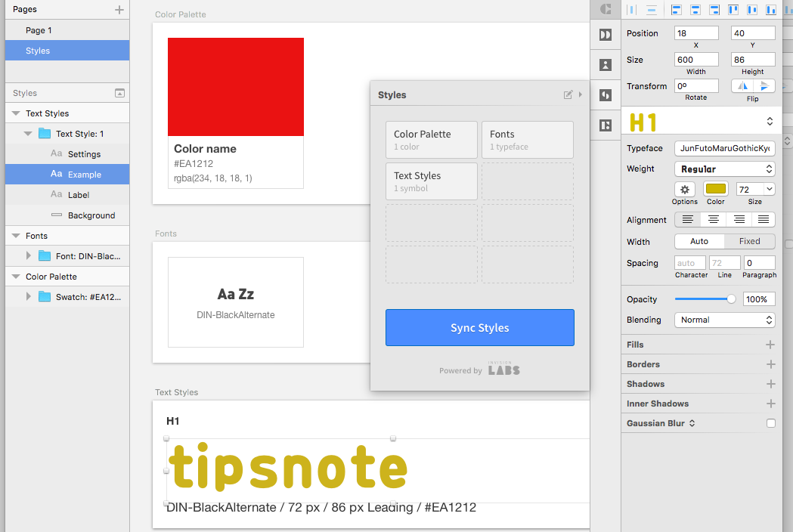Open Fonts card in Styles popup
793x532 pixels.
point(528,140)
